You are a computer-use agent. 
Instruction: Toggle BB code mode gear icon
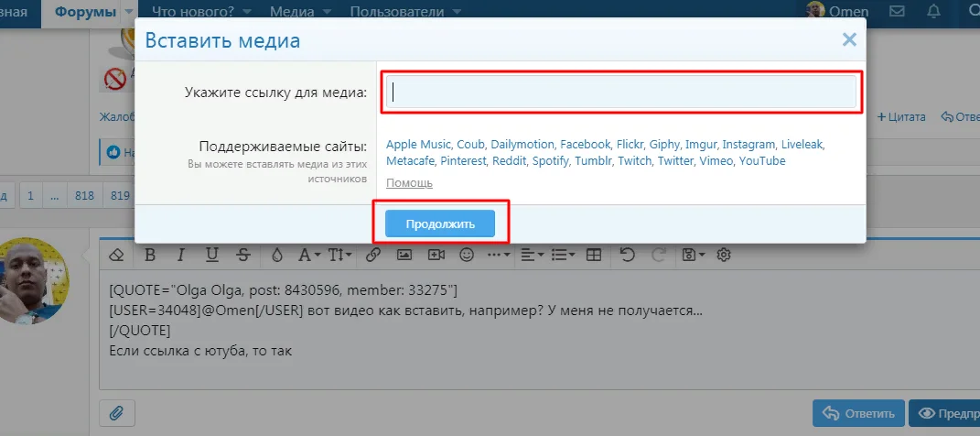(x=725, y=255)
